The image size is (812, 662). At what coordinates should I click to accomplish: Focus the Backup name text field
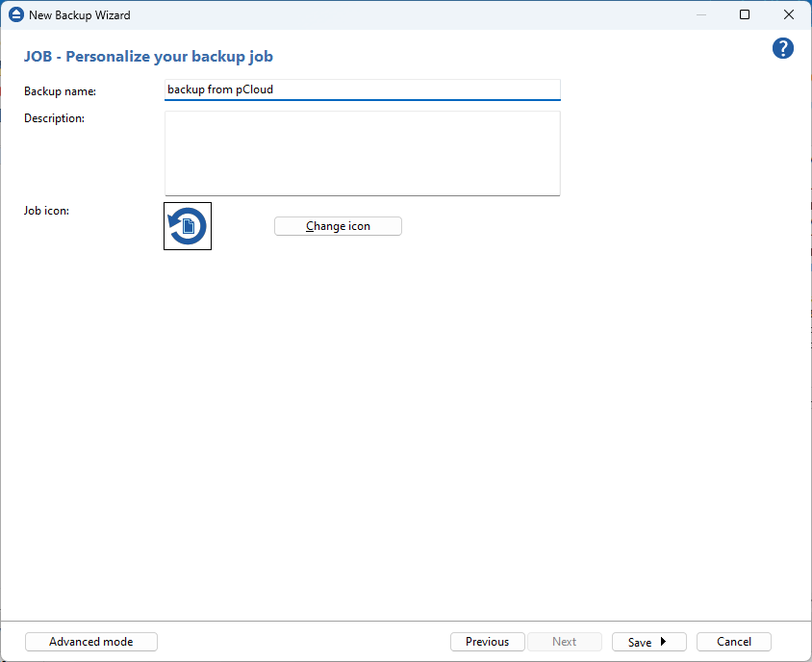click(x=362, y=89)
